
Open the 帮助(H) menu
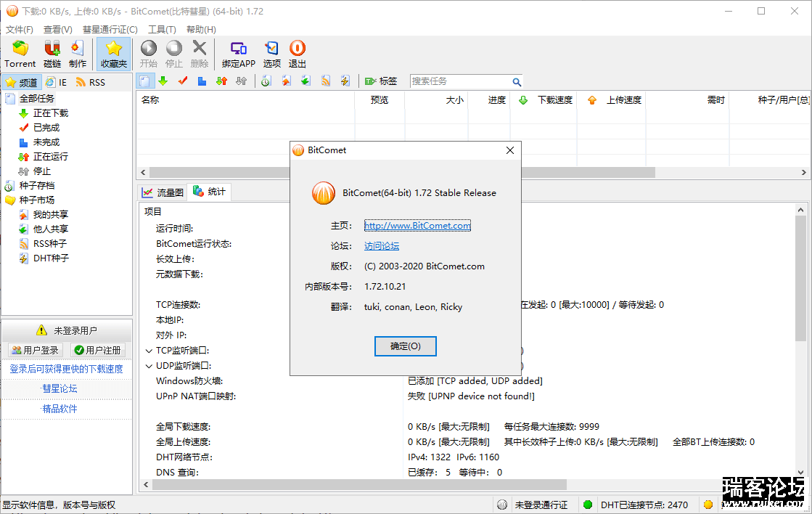coord(201,30)
